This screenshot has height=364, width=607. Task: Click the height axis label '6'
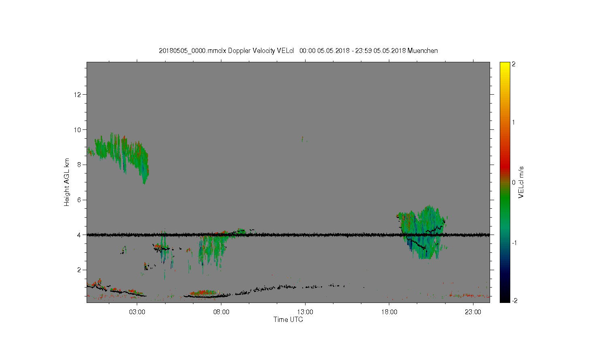coord(79,200)
